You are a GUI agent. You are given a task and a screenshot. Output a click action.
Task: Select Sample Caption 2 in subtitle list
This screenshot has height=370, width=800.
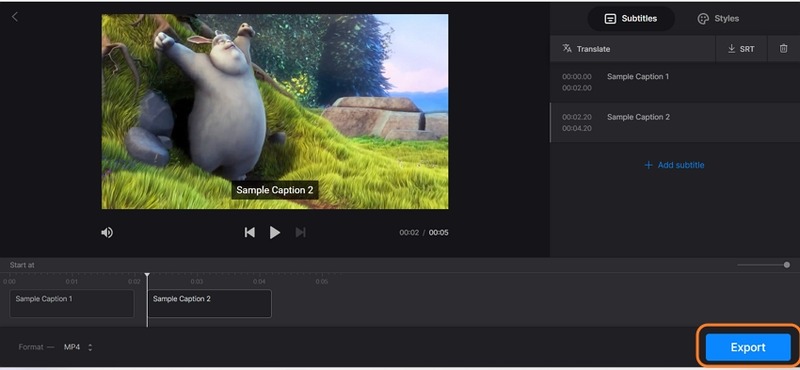coord(674,122)
